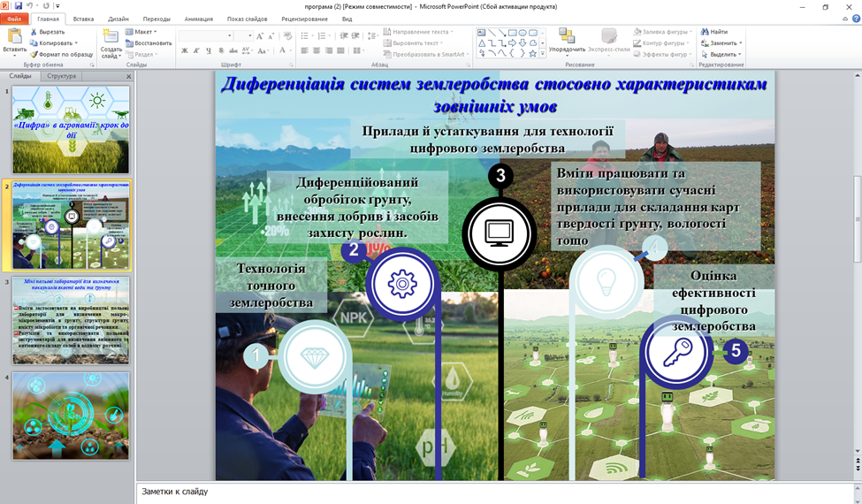
Task: Open Font (Шрифт) dialog launcher
Action: (x=291, y=65)
